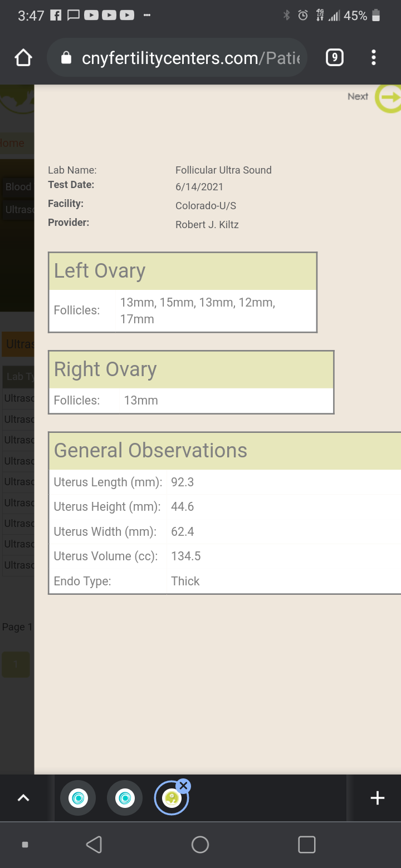Tap the battery 45% status indicator
The image size is (401, 868).
pos(362,16)
